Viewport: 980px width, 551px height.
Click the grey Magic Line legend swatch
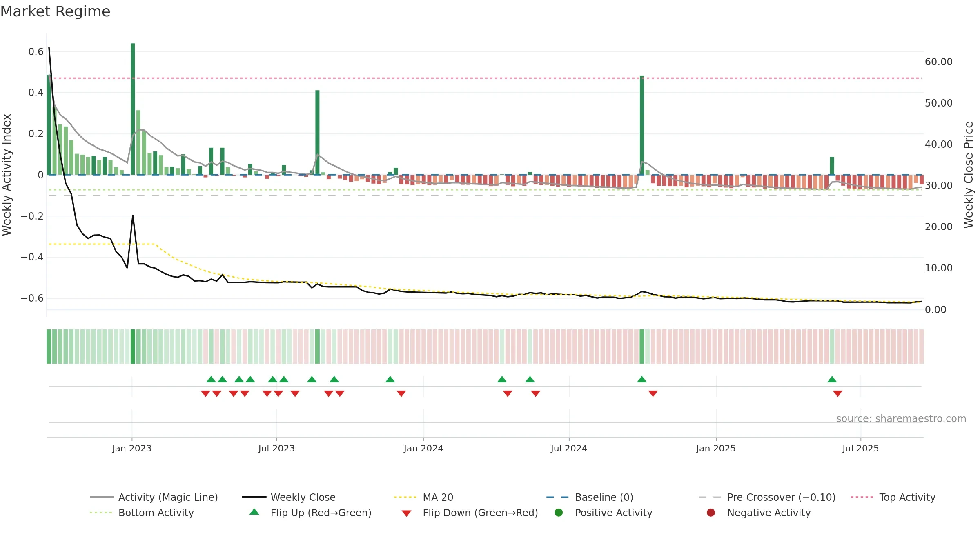102,497
